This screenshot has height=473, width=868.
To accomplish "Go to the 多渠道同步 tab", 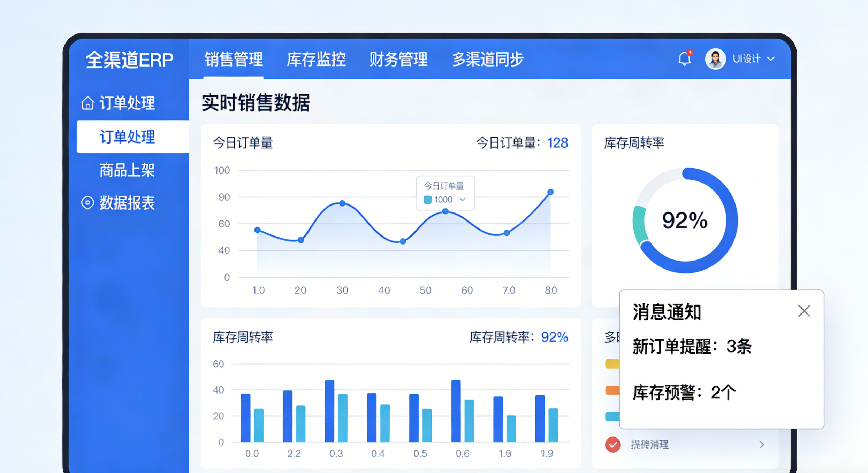I will (x=487, y=59).
